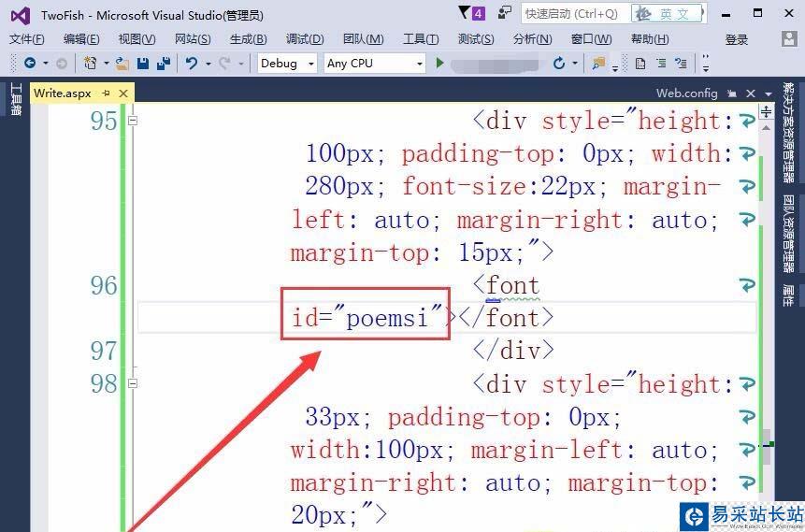Open the 视图(V) menu
This screenshot has width=805, height=532.
coord(137,39)
